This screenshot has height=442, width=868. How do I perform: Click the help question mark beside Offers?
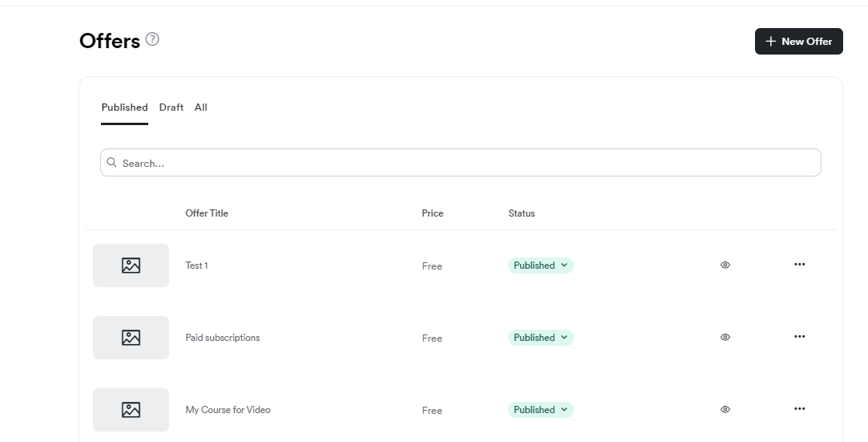(x=152, y=39)
